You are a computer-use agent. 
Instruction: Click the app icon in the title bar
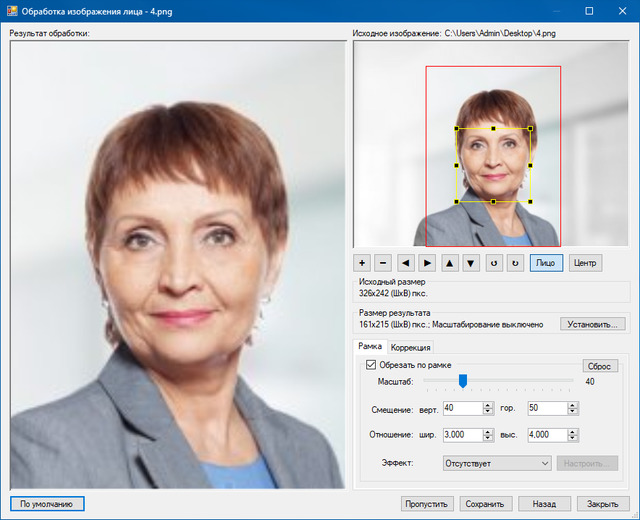click(x=12, y=11)
